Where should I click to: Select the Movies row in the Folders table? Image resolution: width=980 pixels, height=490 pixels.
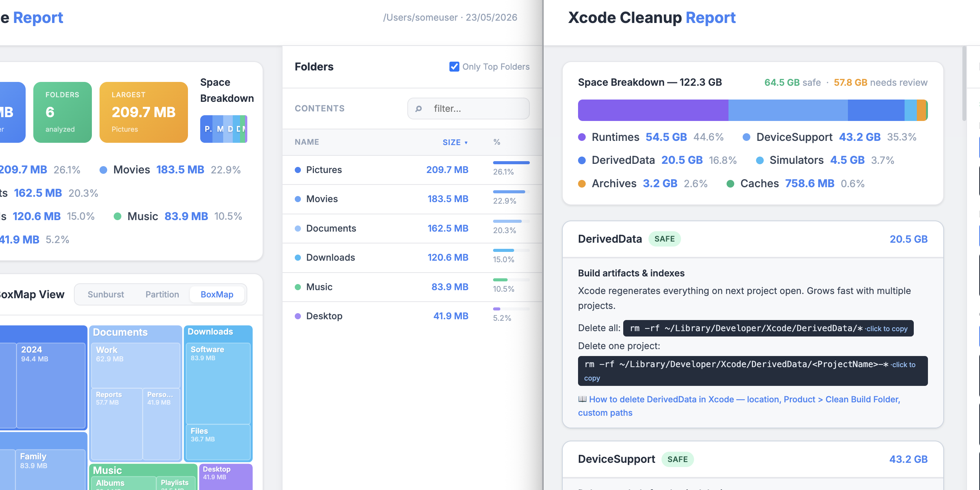point(412,199)
